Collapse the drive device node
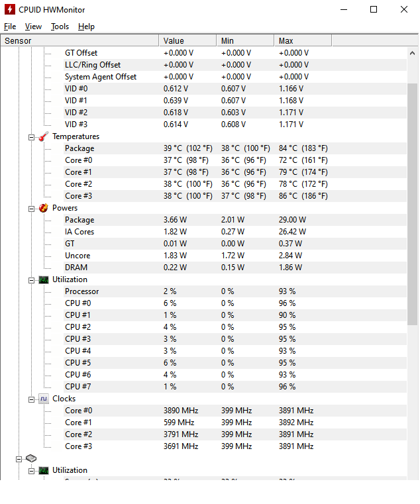 [x=19, y=459]
